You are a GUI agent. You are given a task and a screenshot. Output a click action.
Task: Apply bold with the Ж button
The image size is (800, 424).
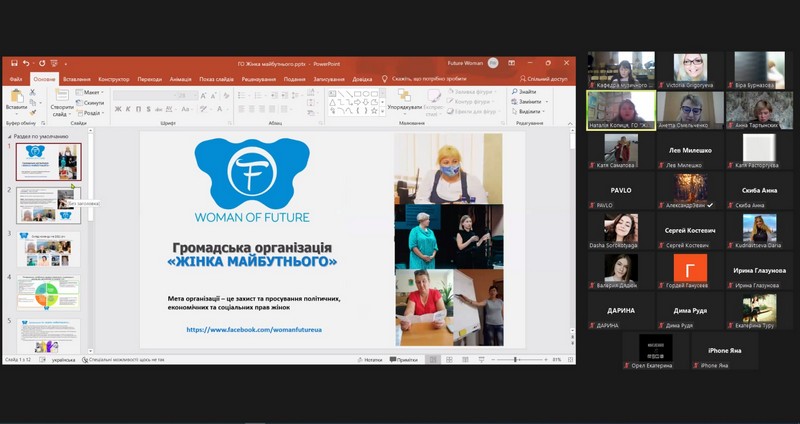[118, 109]
